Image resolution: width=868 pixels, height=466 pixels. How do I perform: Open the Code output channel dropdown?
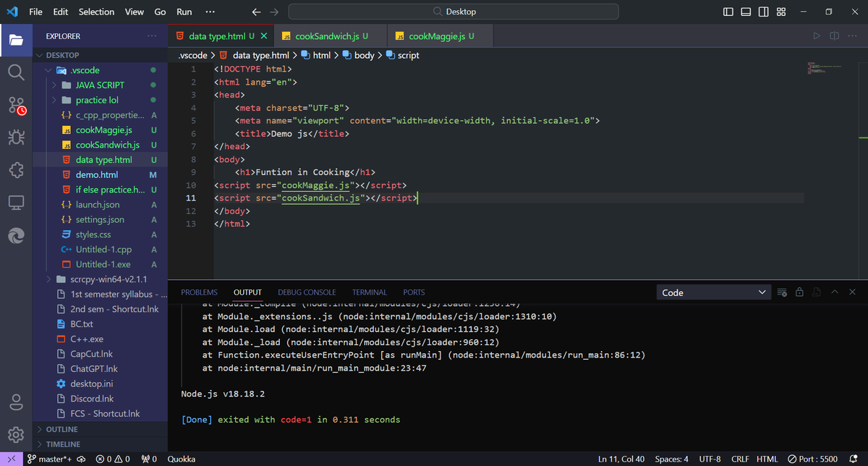click(714, 292)
